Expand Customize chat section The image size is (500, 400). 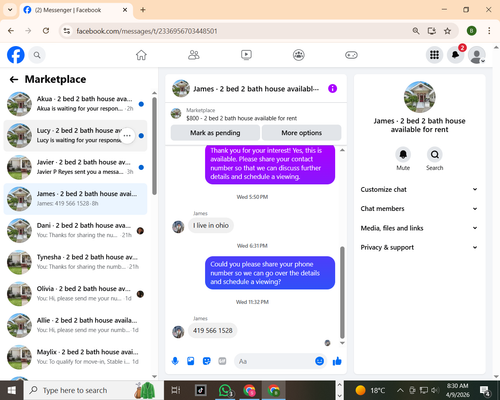pos(419,189)
